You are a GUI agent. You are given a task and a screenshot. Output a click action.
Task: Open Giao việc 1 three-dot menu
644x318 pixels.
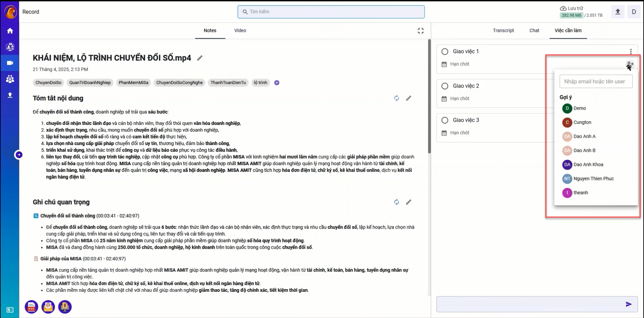coord(631,51)
